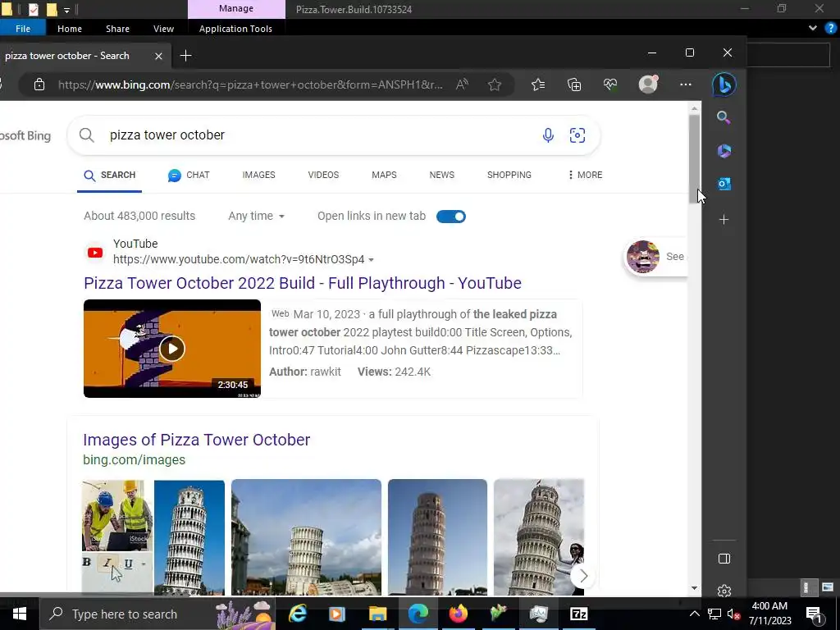Open the notification center icon
This screenshot has width=840, height=630.
click(814, 614)
